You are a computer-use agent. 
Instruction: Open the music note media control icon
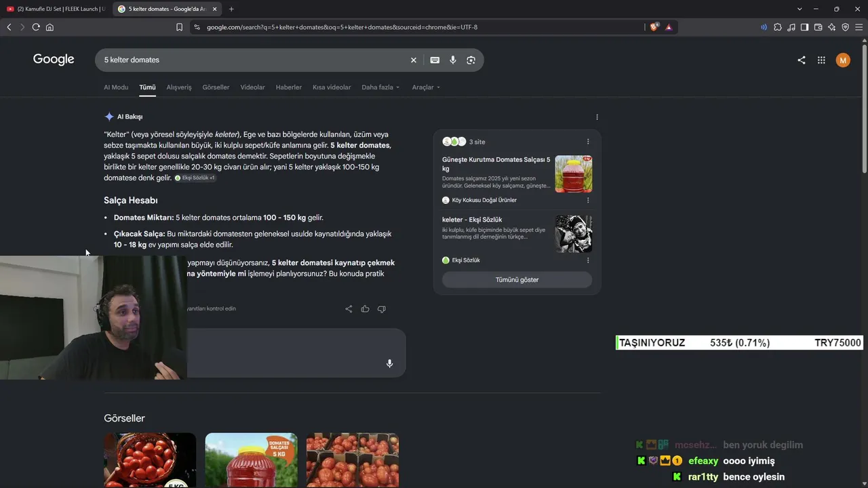[x=791, y=27]
